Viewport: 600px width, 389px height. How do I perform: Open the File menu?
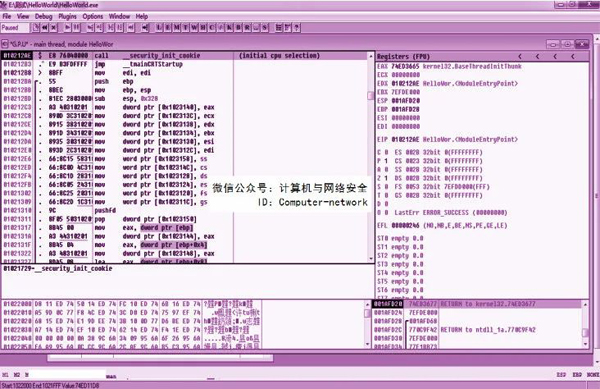tap(7, 16)
